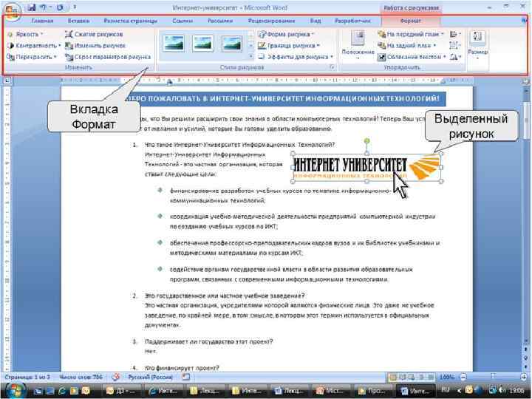Switch to Web Layout view
The height and width of the screenshot is (399, 532).
[x=412, y=377]
